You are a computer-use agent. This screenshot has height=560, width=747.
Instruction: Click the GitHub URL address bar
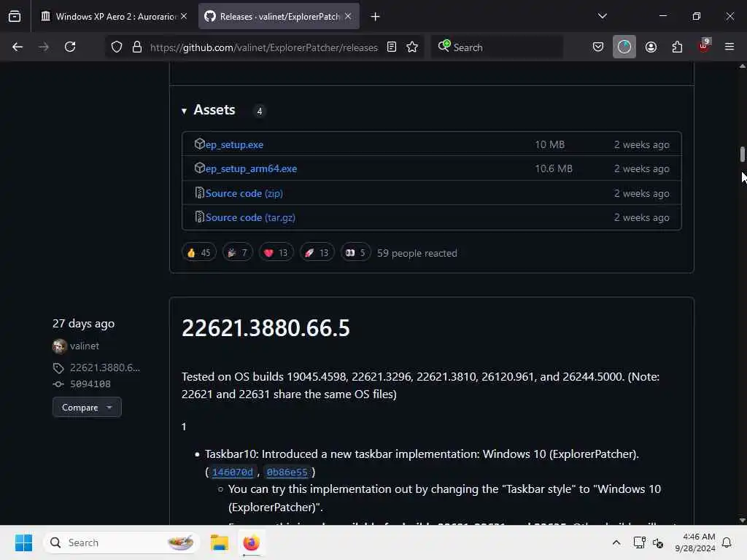(x=264, y=47)
